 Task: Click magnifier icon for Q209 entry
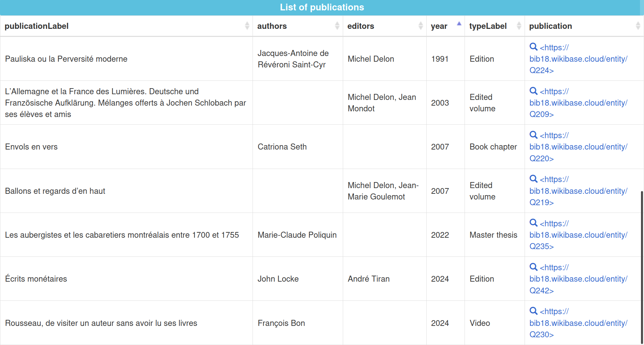coord(533,91)
